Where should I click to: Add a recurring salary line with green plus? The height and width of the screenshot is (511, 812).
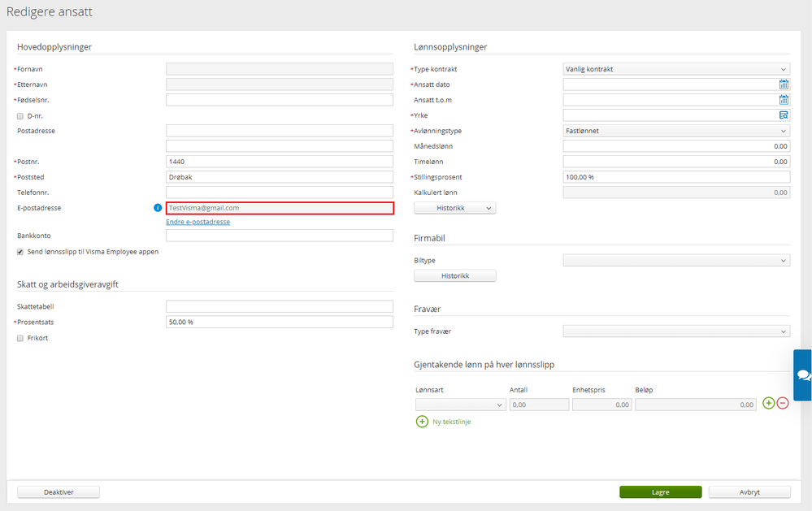click(768, 403)
